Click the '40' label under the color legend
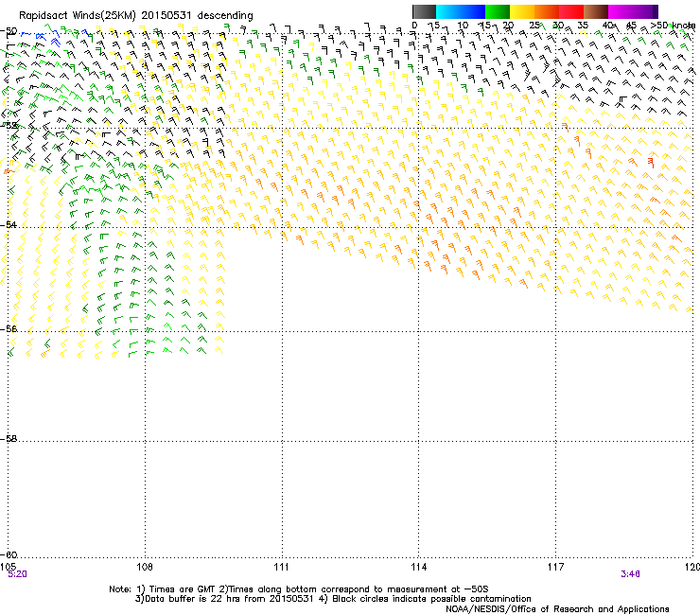The width and height of the screenshot is (700, 615). coord(607,26)
